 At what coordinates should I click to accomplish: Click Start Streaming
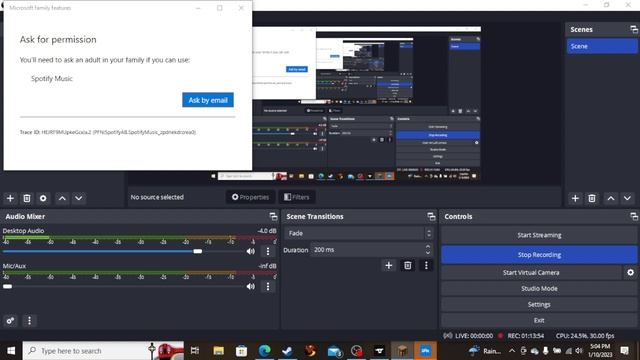click(539, 235)
